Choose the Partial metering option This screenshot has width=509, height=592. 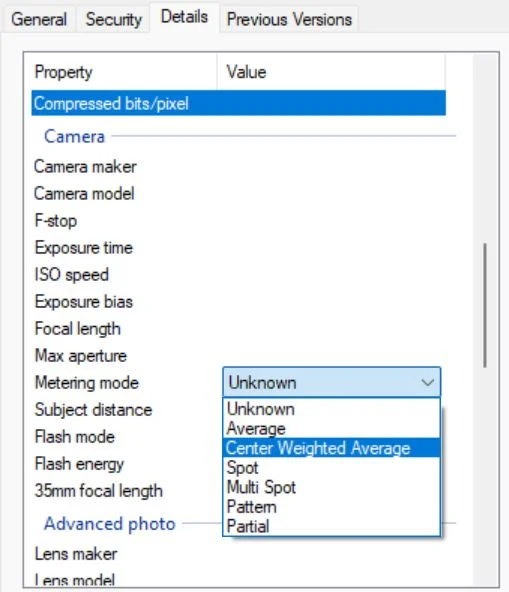tap(332, 526)
